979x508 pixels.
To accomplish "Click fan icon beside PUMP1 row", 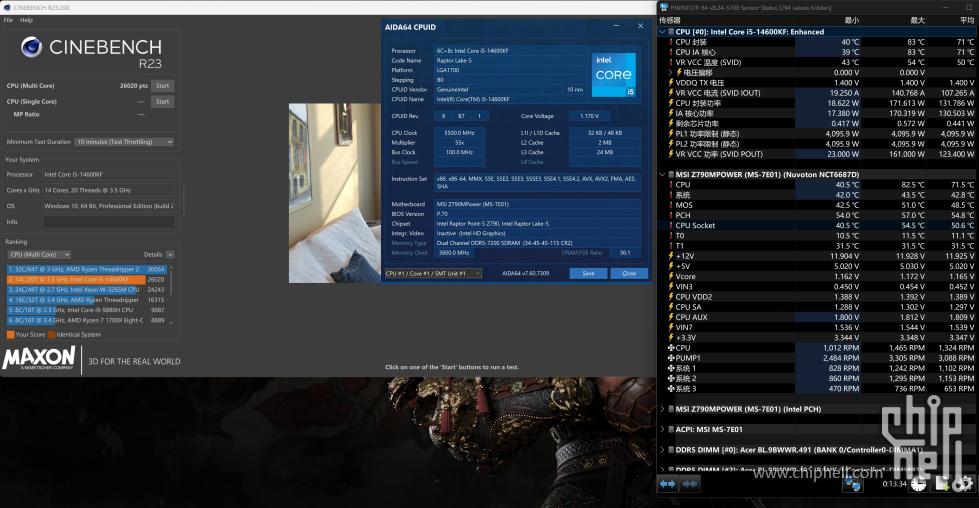I will pyautogui.click(x=671, y=358).
